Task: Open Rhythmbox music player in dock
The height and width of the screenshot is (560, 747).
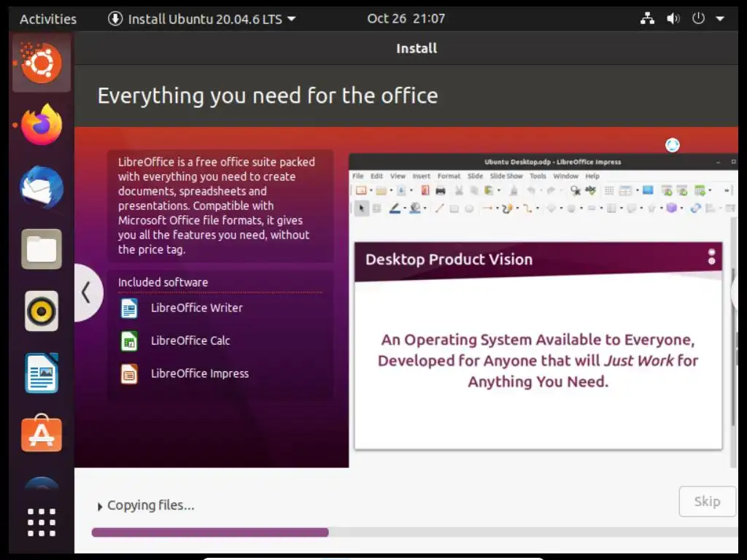Action: [x=42, y=311]
